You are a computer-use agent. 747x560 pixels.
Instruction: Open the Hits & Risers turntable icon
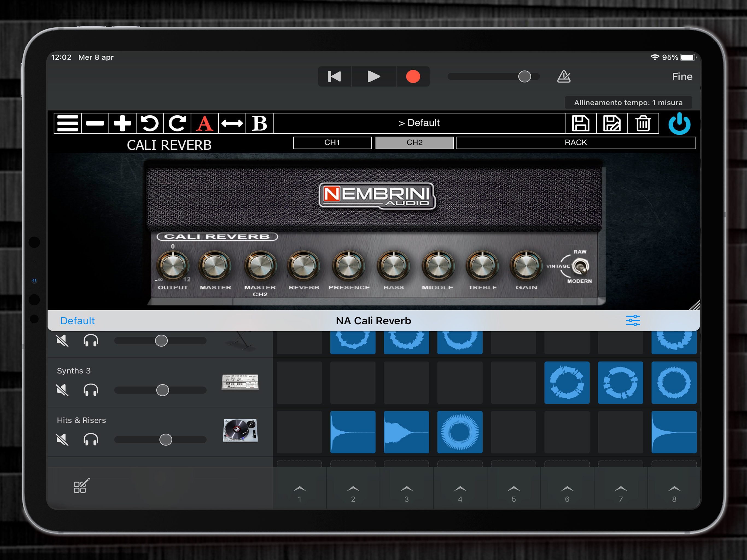[240, 430]
